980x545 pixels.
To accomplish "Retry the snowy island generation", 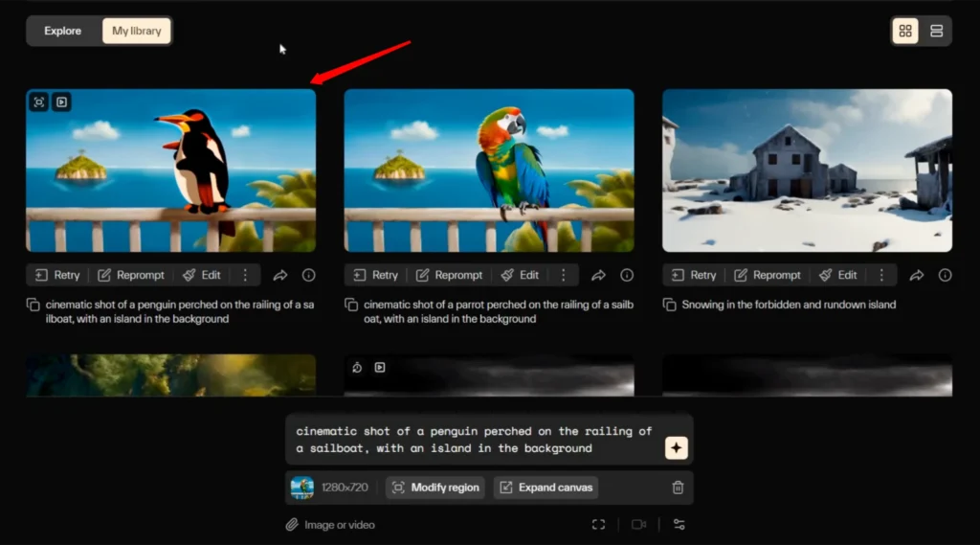I will (x=694, y=275).
